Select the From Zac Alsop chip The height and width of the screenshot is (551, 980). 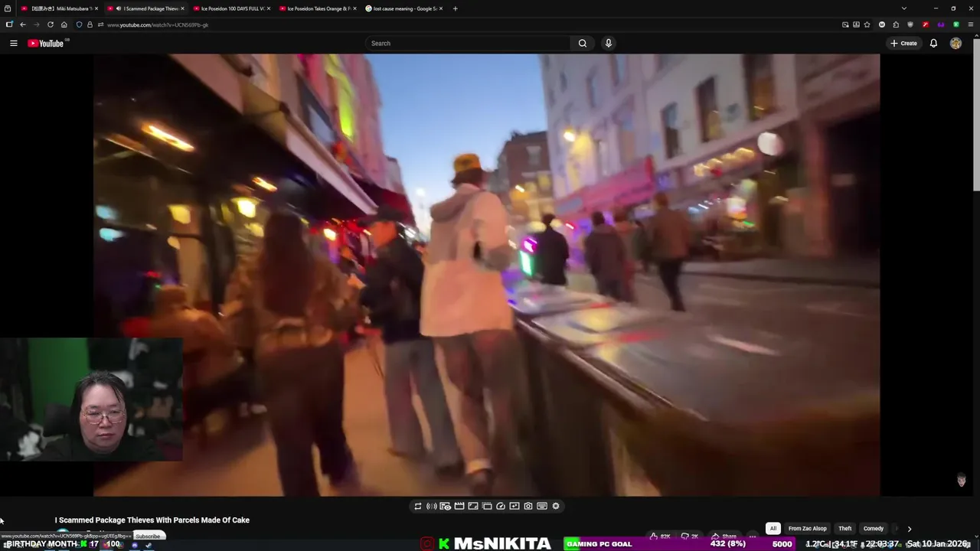point(808,528)
